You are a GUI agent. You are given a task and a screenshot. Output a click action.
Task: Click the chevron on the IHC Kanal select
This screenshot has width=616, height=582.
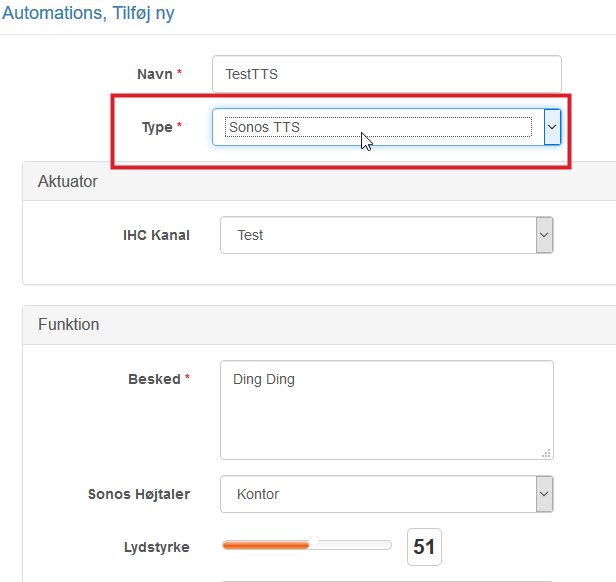click(544, 235)
